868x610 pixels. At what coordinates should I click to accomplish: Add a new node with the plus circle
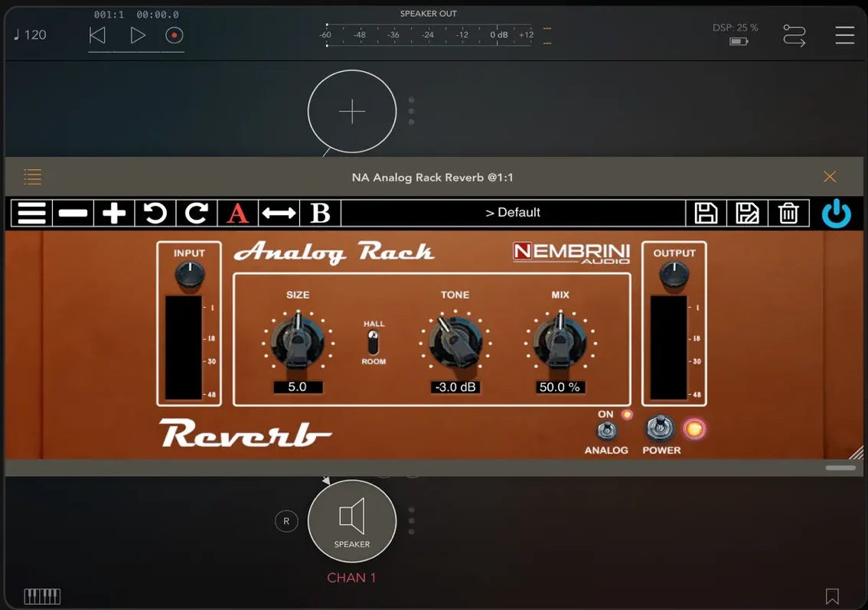[352, 111]
